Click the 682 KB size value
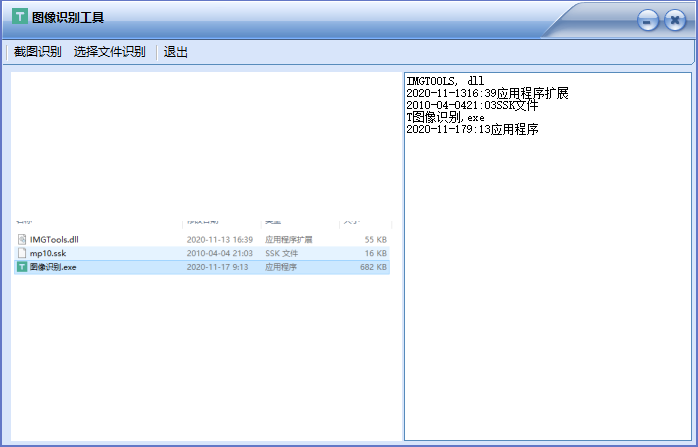The image size is (698, 447). point(373,268)
